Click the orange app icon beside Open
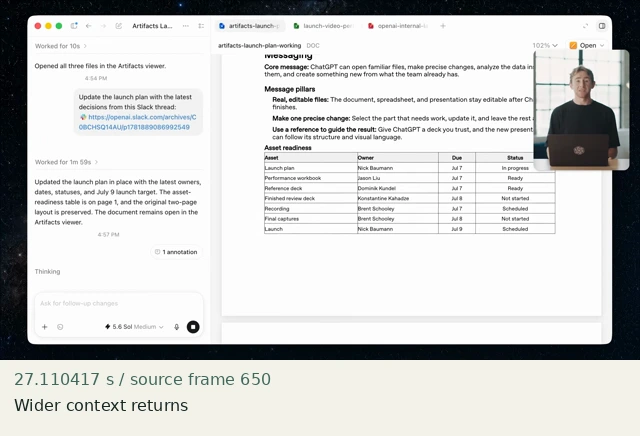Image resolution: width=640 pixels, height=436 pixels. (573, 45)
